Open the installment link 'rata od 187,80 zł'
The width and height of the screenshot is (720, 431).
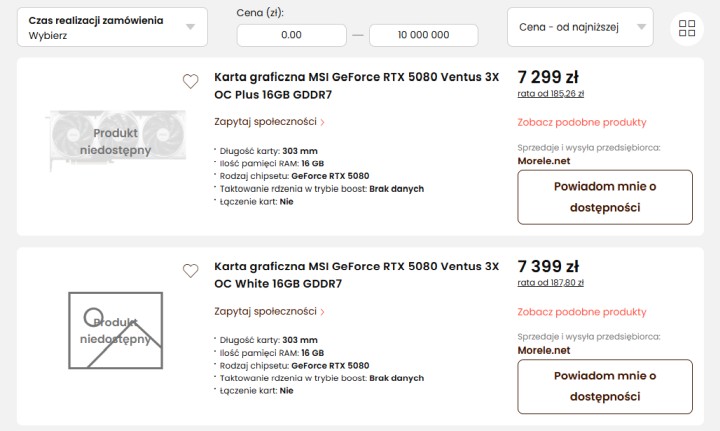click(550, 283)
